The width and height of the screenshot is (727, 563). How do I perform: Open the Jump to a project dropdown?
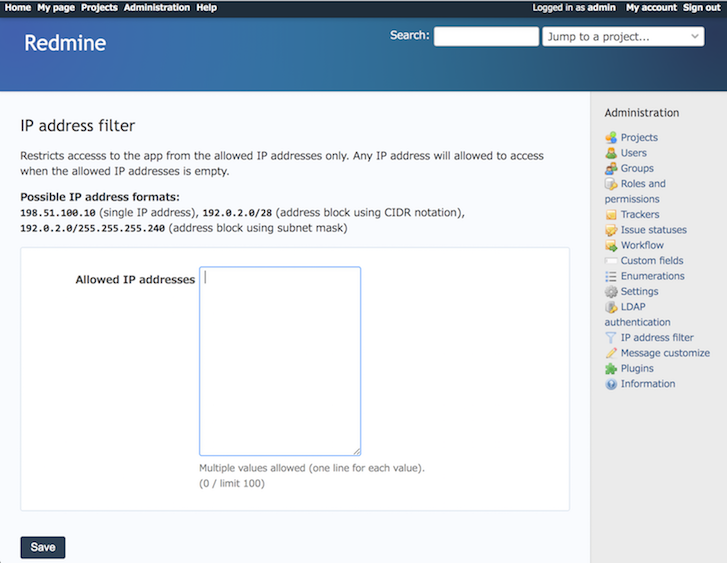pos(623,37)
